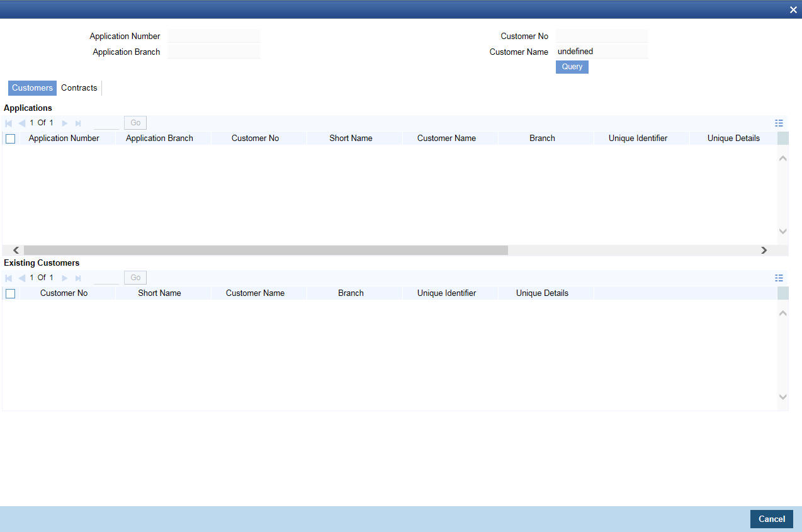Go to next page in Existing Customers grid
The width and height of the screenshot is (802, 532).
coord(65,278)
